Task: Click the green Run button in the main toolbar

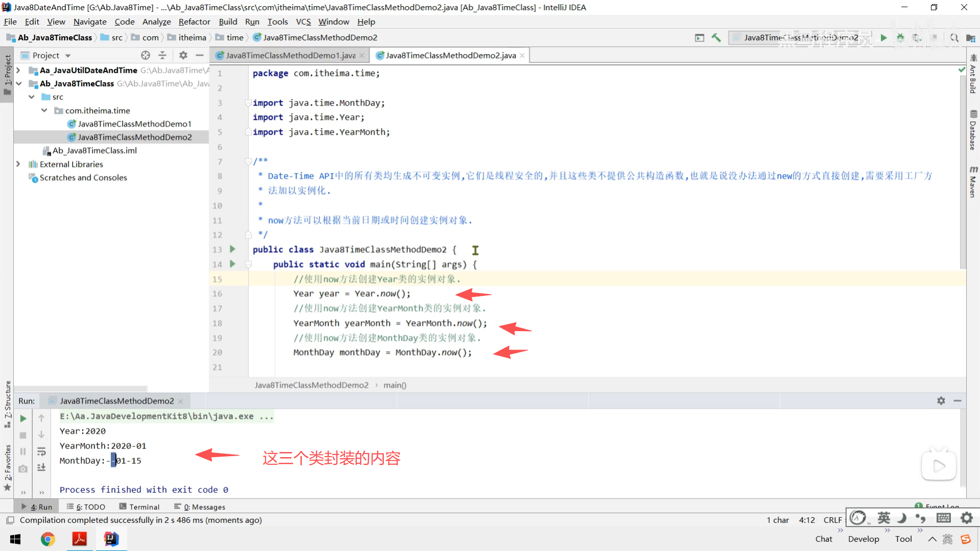Action: tap(884, 38)
